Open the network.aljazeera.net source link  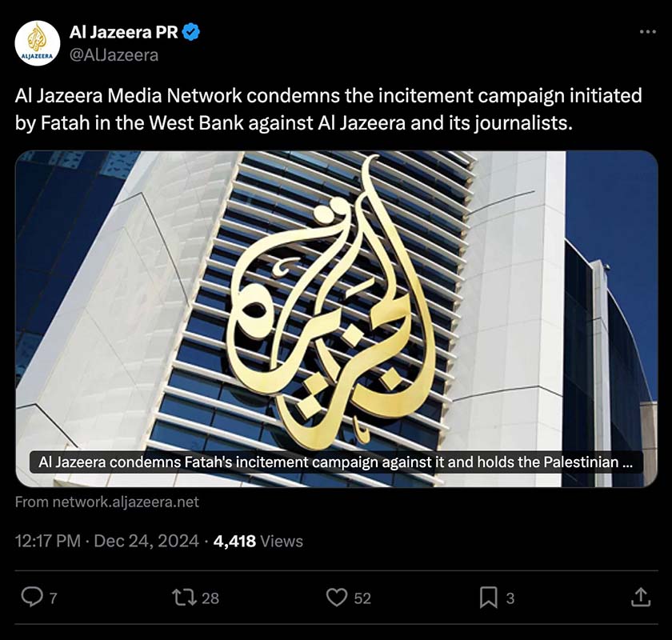tap(107, 502)
